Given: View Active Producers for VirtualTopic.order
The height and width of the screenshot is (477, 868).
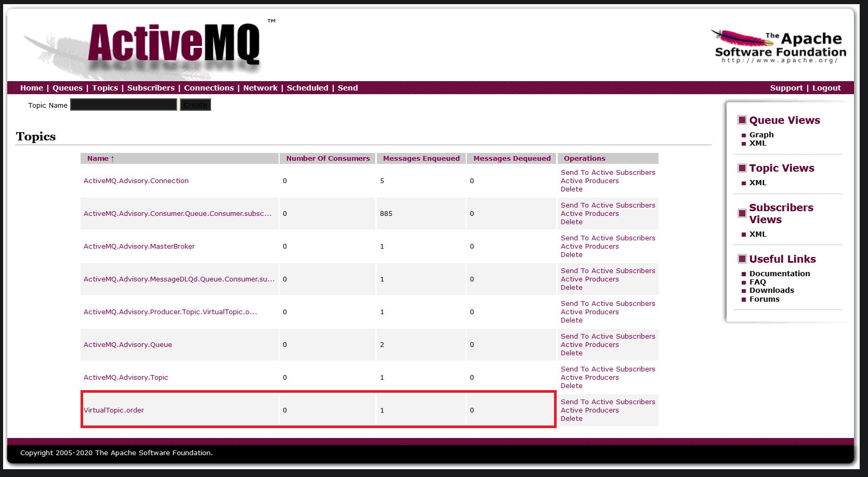Looking at the screenshot, I should point(590,410).
